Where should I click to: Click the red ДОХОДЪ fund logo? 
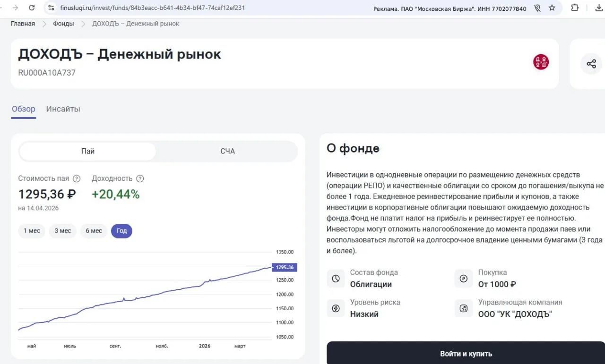(x=541, y=62)
